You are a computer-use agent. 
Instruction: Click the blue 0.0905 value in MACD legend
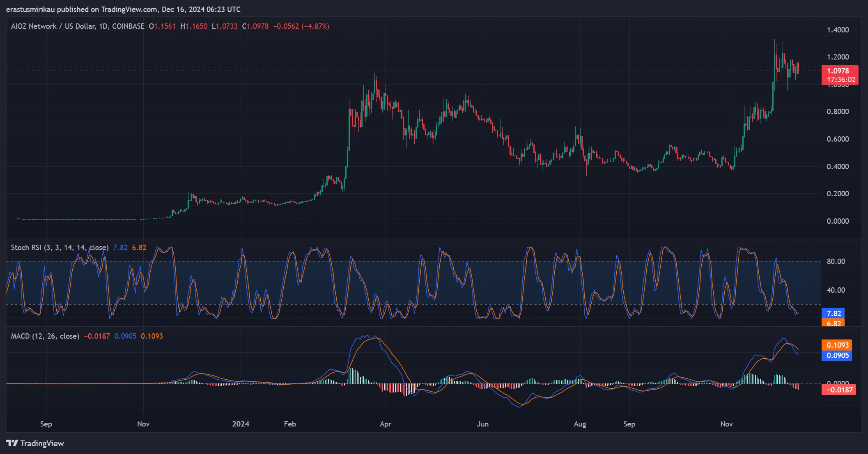pyautogui.click(x=125, y=336)
